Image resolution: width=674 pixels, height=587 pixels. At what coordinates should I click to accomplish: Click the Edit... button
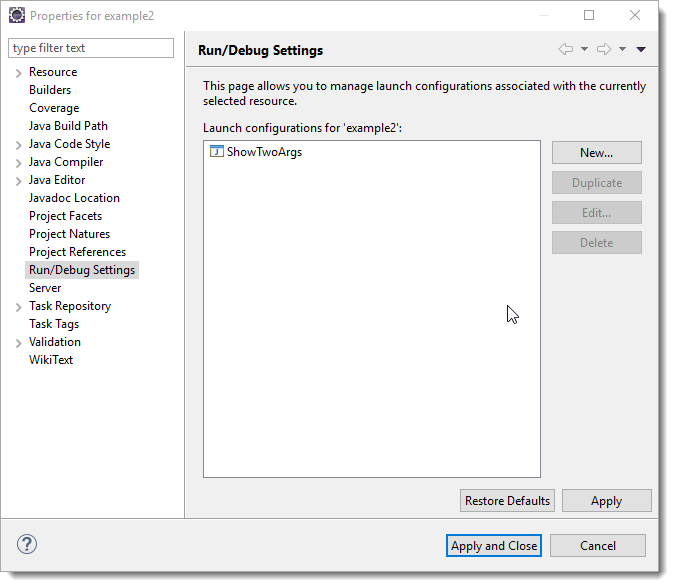pyautogui.click(x=597, y=213)
